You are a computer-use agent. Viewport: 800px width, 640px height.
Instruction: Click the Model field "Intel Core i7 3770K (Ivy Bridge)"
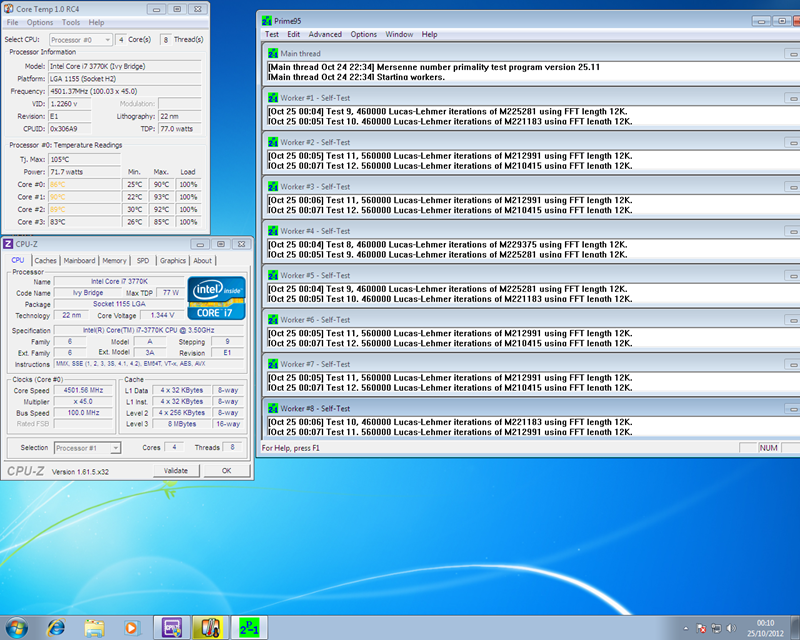tap(125, 66)
